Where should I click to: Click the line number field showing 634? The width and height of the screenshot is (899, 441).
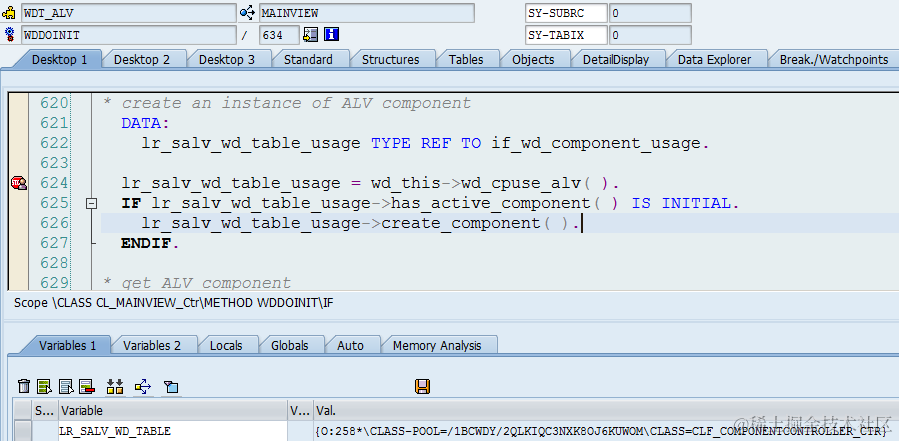coord(279,35)
